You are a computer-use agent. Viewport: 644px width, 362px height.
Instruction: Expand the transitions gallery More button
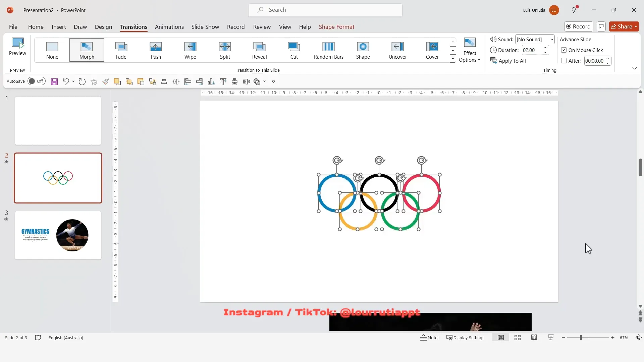[x=453, y=59]
